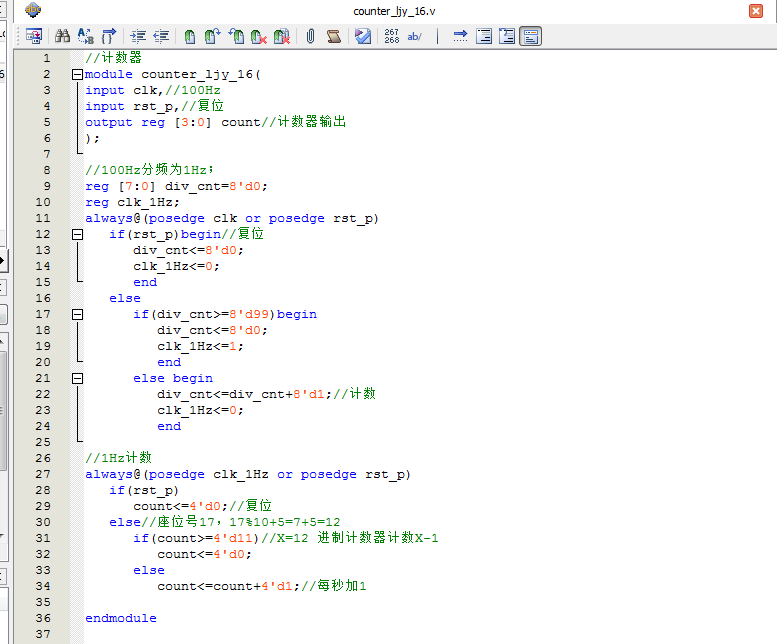The image size is (777, 644).
Task: Click the blue right arrow toolbar button
Action: point(460,36)
